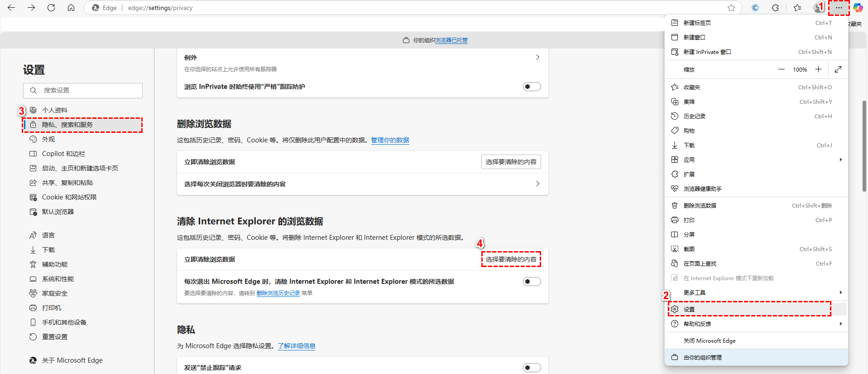Open 设置 from the browser menu
Viewport: 868px width, 374px height.
(x=689, y=310)
